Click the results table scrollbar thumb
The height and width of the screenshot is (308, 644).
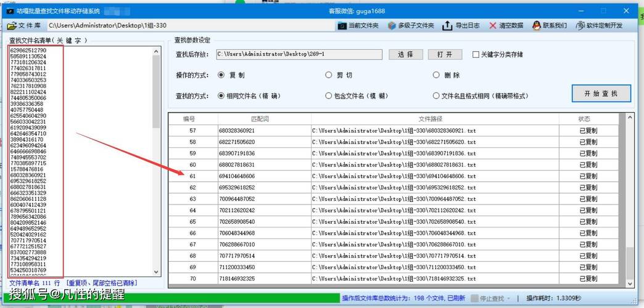click(x=630, y=262)
